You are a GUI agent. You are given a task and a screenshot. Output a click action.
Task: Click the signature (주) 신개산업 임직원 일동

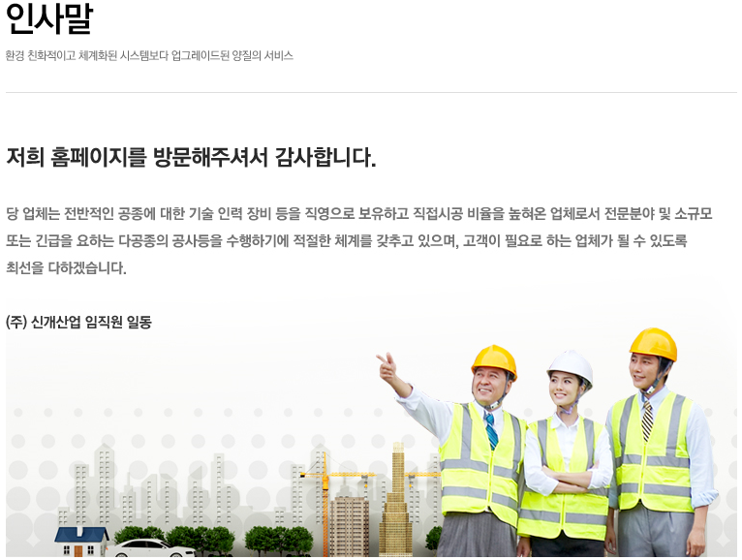pos(78,323)
